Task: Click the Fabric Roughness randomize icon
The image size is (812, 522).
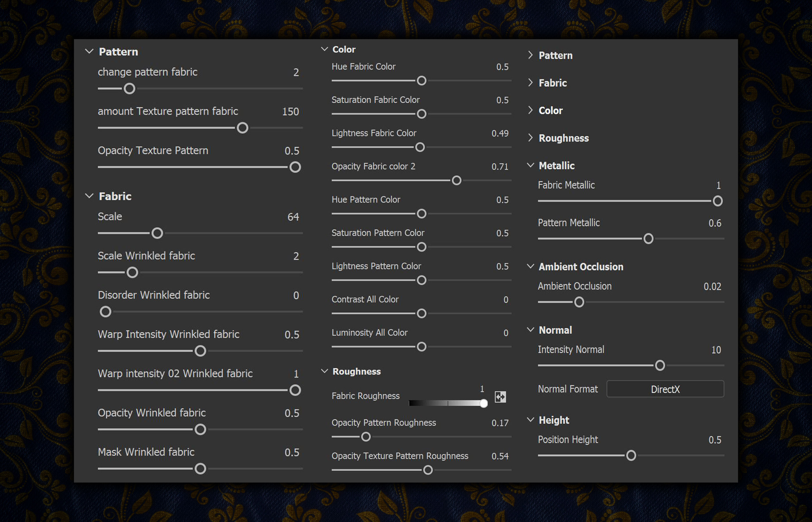Action: pyautogui.click(x=500, y=397)
